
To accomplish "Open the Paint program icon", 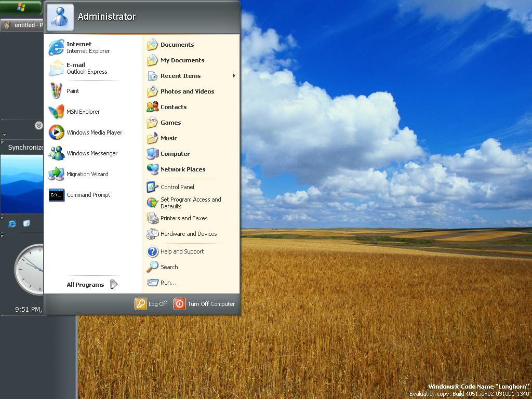I will (56, 90).
